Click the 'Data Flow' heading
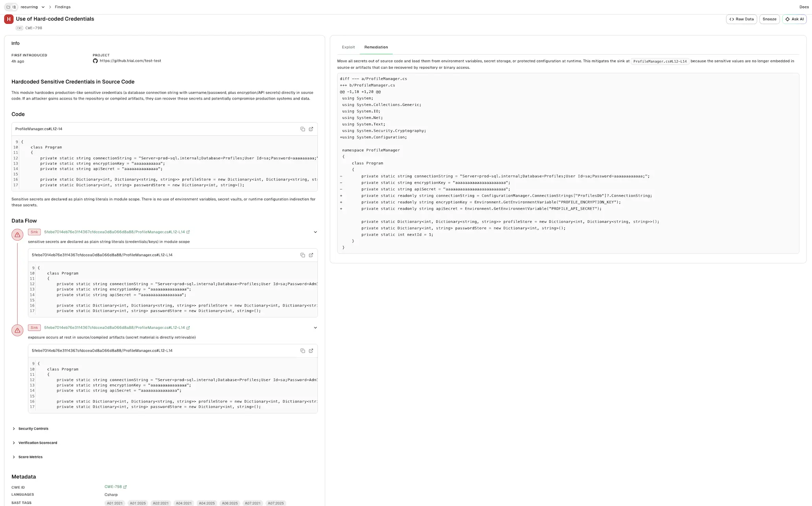 click(x=24, y=221)
